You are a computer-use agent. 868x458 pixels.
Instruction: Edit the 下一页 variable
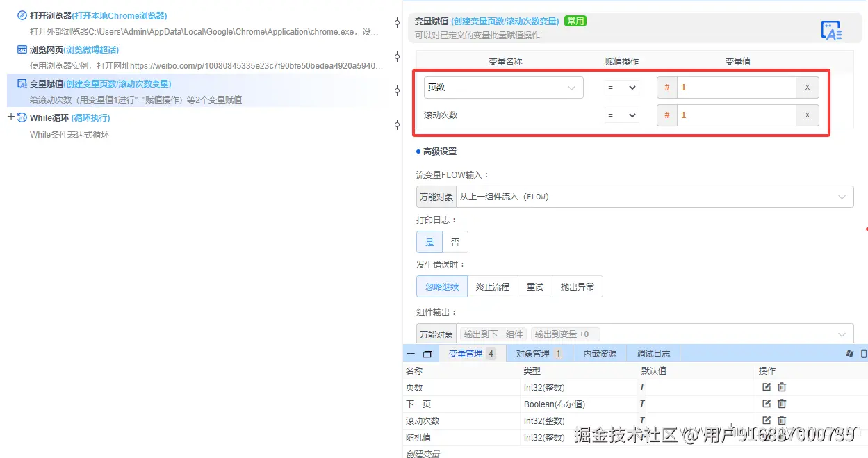click(767, 404)
